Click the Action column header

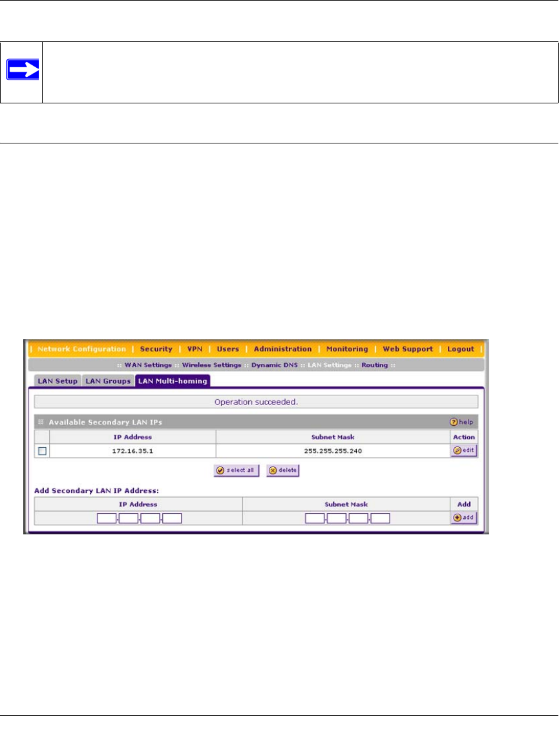[464, 437]
